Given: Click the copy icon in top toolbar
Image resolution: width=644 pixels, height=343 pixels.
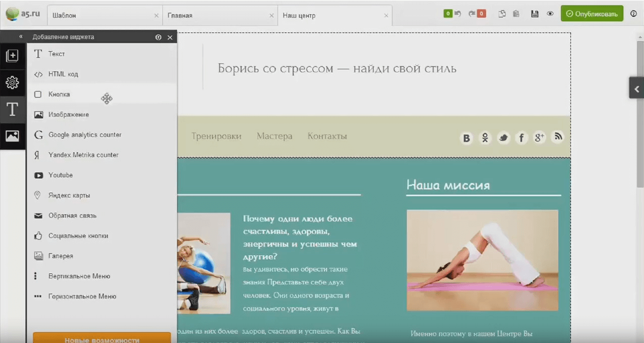Looking at the screenshot, I should coord(502,14).
